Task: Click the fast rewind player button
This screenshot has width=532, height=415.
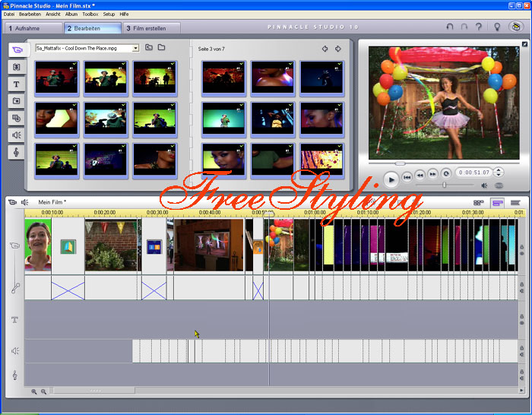Action: click(x=420, y=175)
